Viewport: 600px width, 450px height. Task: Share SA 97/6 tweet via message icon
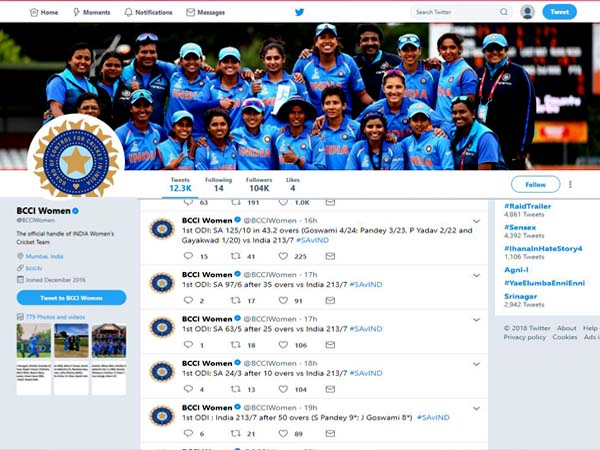click(330, 300)
